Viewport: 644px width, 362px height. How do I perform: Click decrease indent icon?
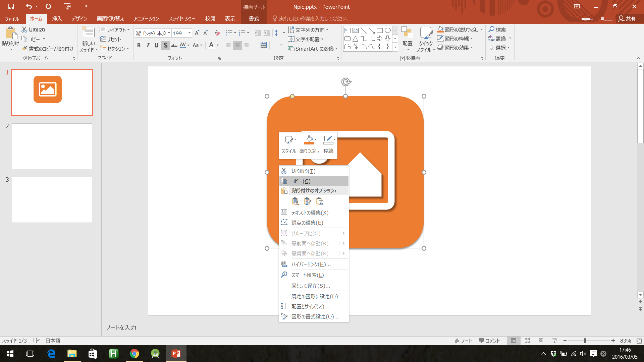tap(258, 33)
